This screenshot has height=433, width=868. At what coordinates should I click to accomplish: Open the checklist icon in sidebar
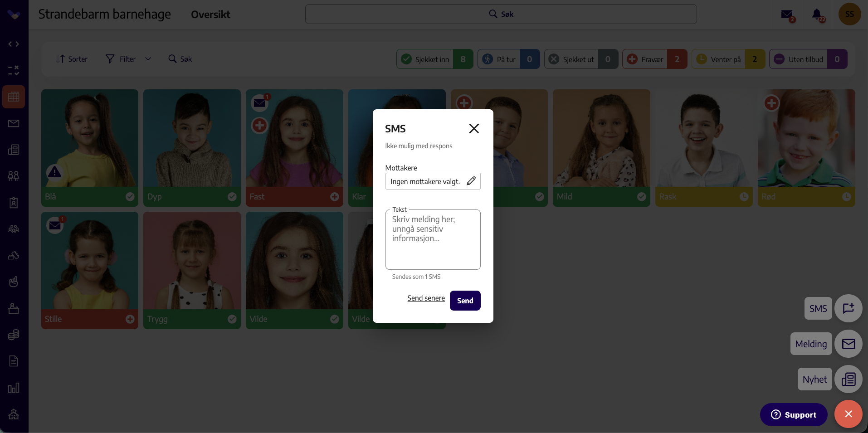pos(14,70)
